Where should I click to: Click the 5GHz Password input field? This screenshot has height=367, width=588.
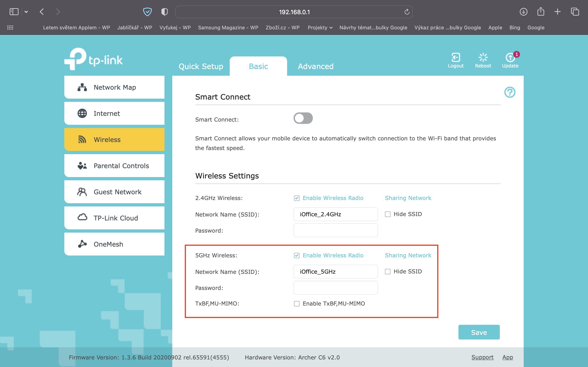(335, 288)
